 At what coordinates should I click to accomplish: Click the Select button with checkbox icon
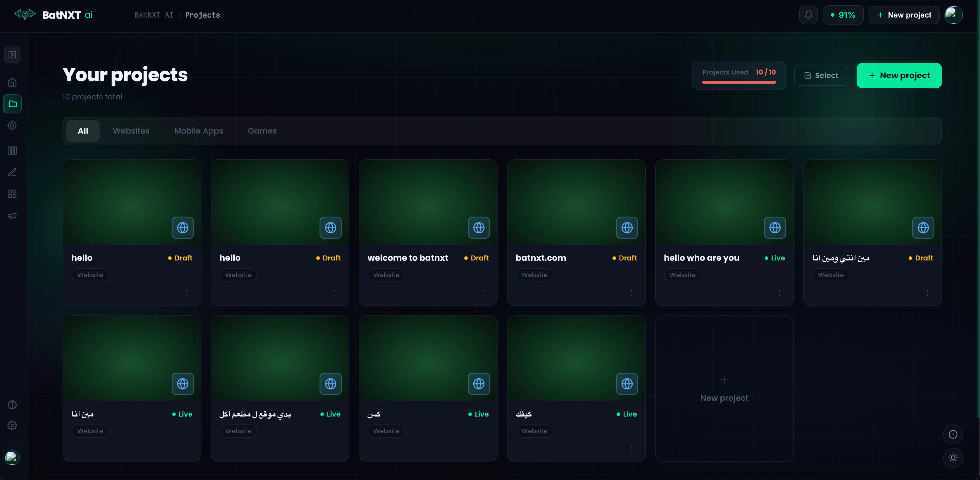tap(821, 75)
